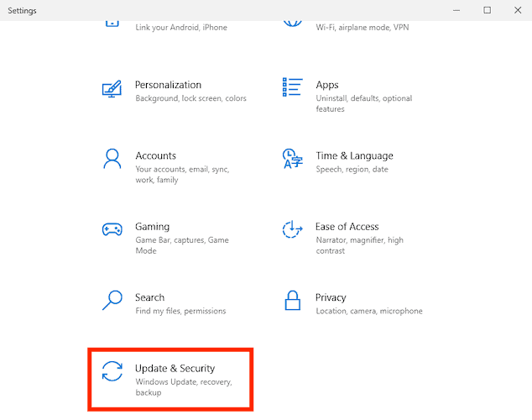532x420 pixels.
Task: Select the Ease of Access title text
Action: (347, 227)
